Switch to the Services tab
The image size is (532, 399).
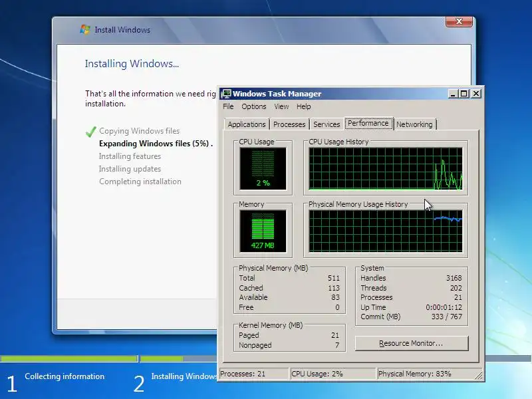point(327,124)
